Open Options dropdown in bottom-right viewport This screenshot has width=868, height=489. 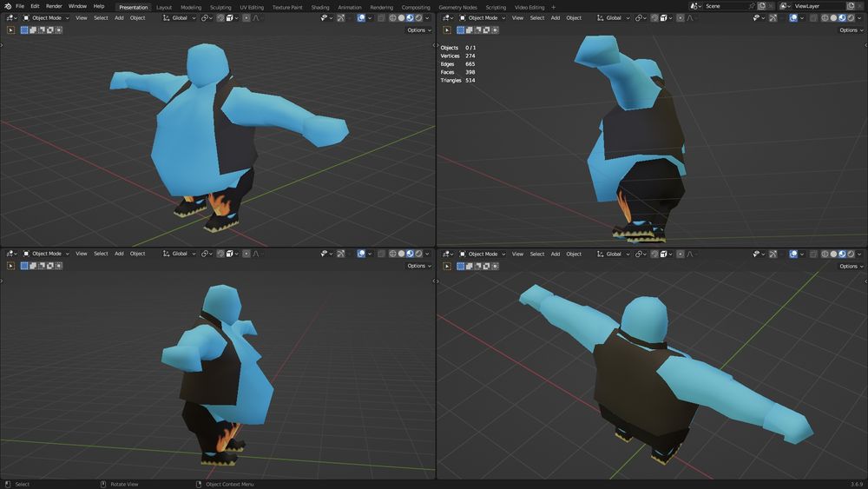coord(851,266)
